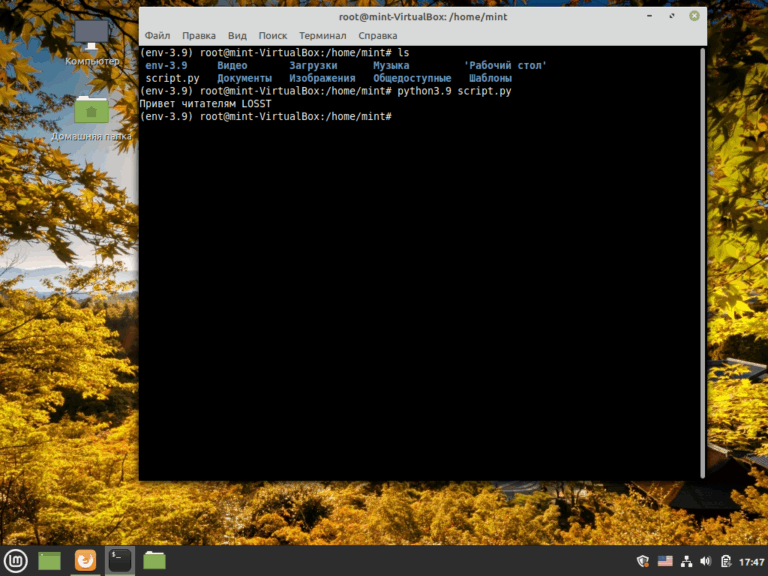The height and width of the screenshot is (576, 768).
Task: Click the Изображения directory name
Action: [x=322, y=78]
